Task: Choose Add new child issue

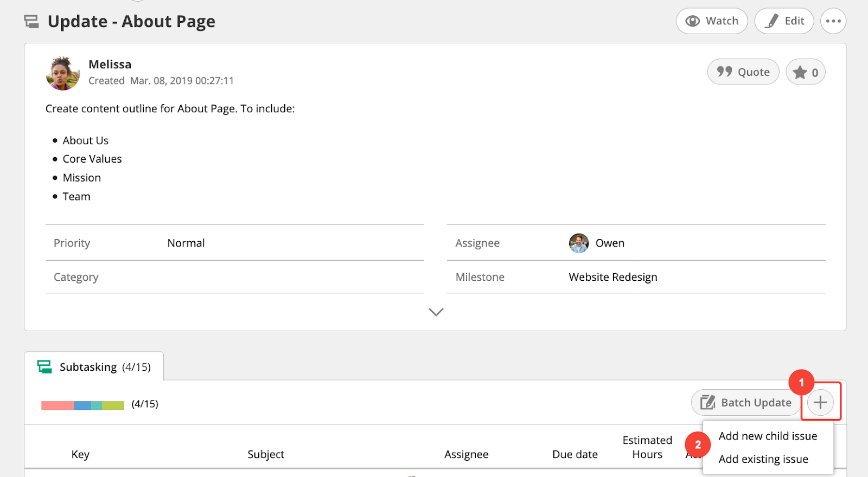Action: (767, 436)
